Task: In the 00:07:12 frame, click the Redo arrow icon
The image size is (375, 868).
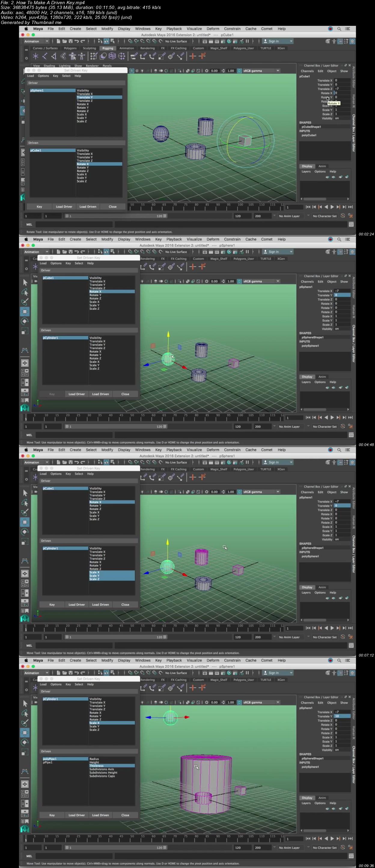Action: point(83,462)
